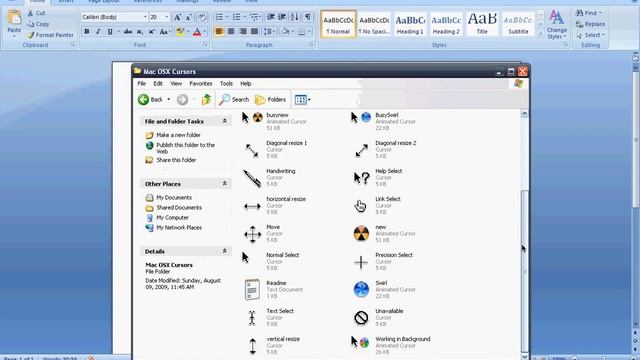The image size is (640, 360).
Task: Increase paragraph indent
Action: (x=282, y=17)
